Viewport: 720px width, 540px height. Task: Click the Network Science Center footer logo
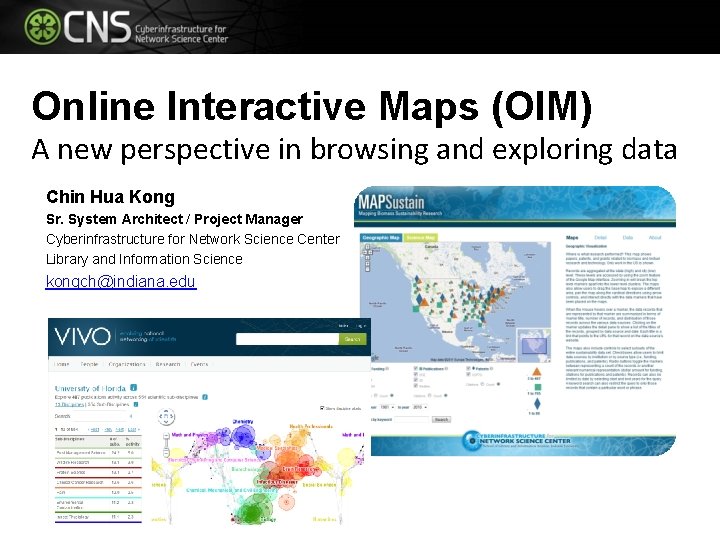point(518,441)
